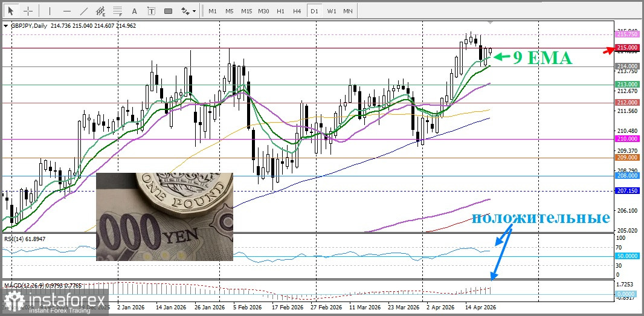The height and width of the screenshot is (316, 644).
Task: Pick the vertical line drawing tool
Action: [x=50, y=11]
